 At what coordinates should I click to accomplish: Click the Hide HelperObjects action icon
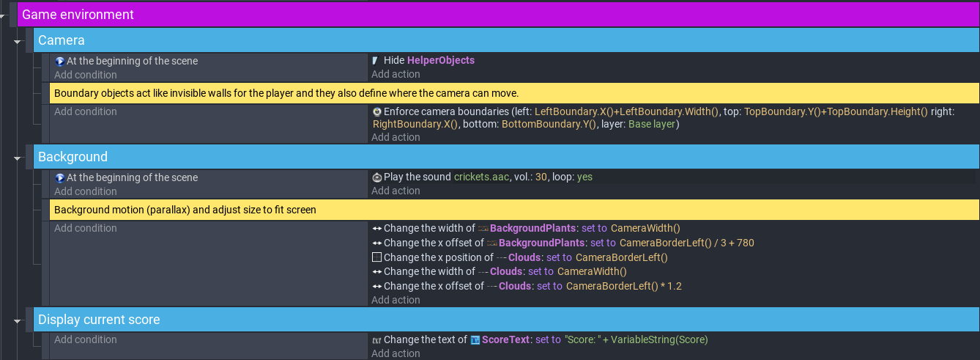376,60
